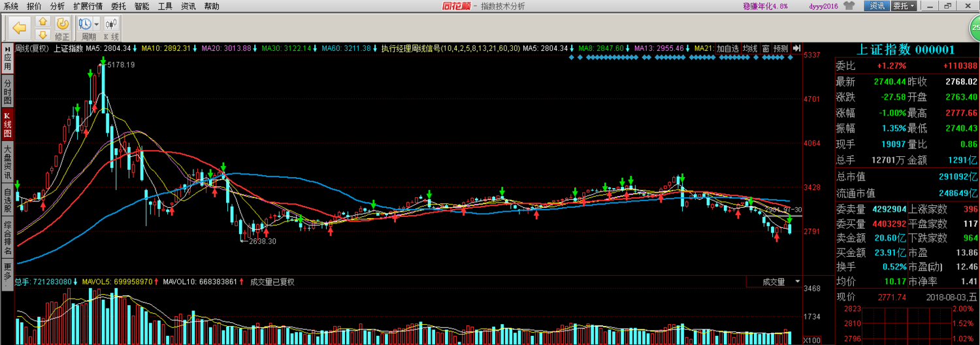Click the 周线(复权) period label

tap(33, 48)
